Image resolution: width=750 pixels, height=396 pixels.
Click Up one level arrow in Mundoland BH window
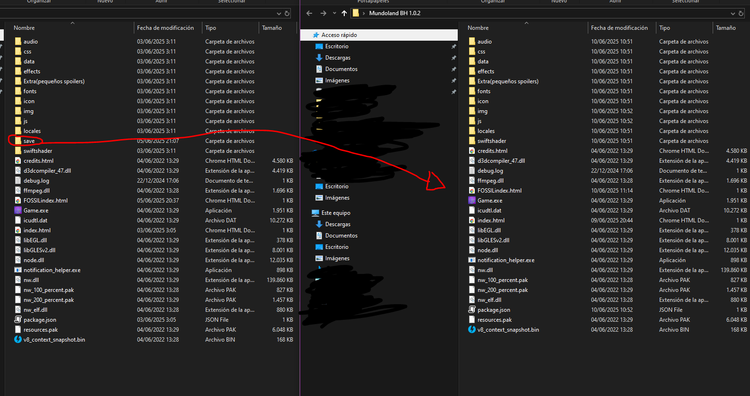pyautogui.click(x=344, y=13)
